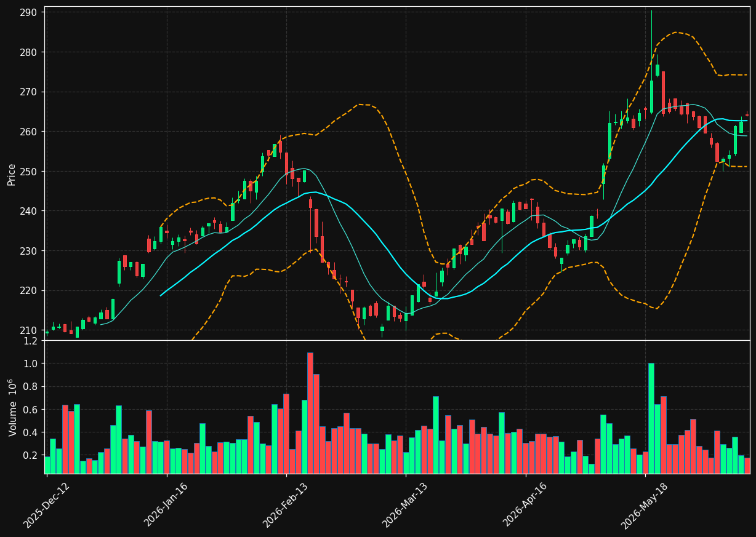Screen dimensions: 756x537
Task: Click the 2026-Apr-16 date label
Action: 525,505
